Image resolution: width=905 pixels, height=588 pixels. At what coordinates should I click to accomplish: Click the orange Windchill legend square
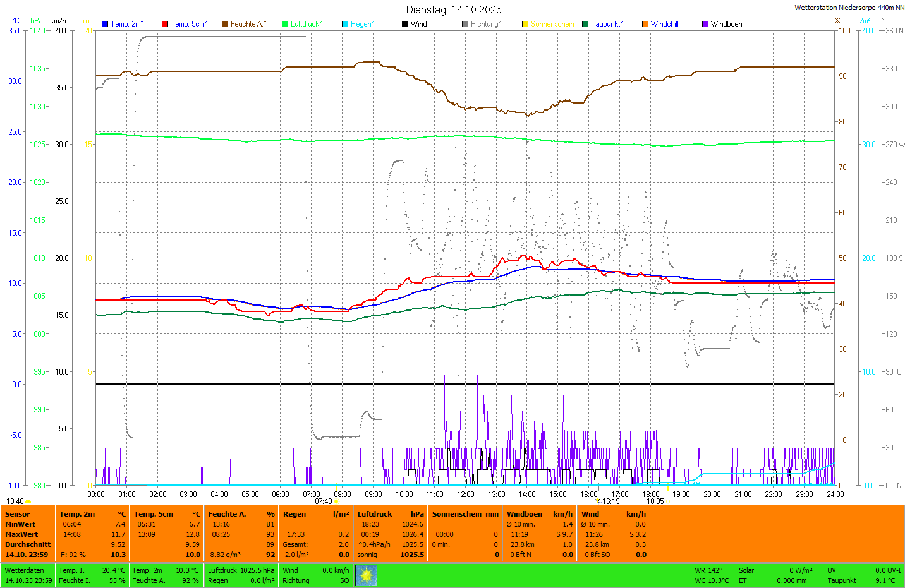pyautogui.click(x=645, y=24)
